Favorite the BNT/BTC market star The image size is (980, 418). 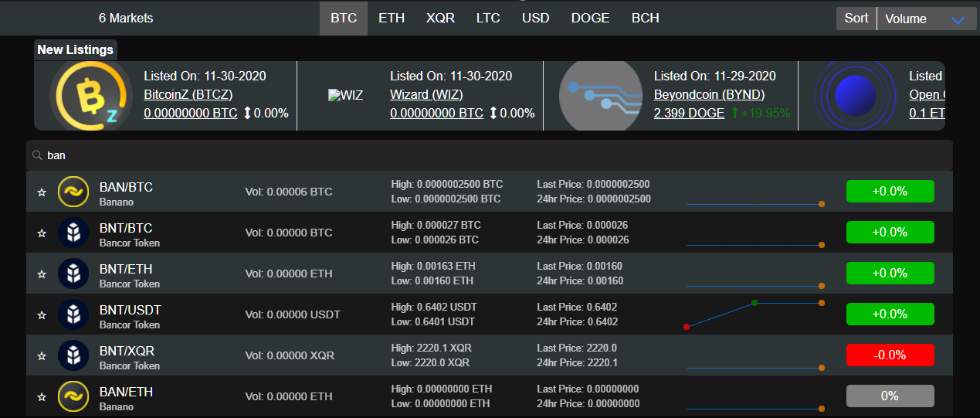[x=42, y=233]
